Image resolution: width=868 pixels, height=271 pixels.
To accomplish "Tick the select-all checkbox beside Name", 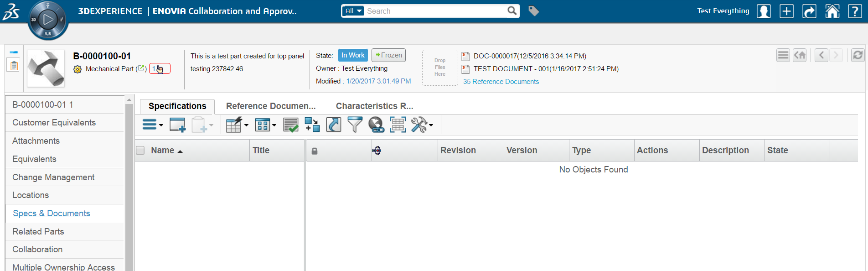I will click(x=140, y=151).
